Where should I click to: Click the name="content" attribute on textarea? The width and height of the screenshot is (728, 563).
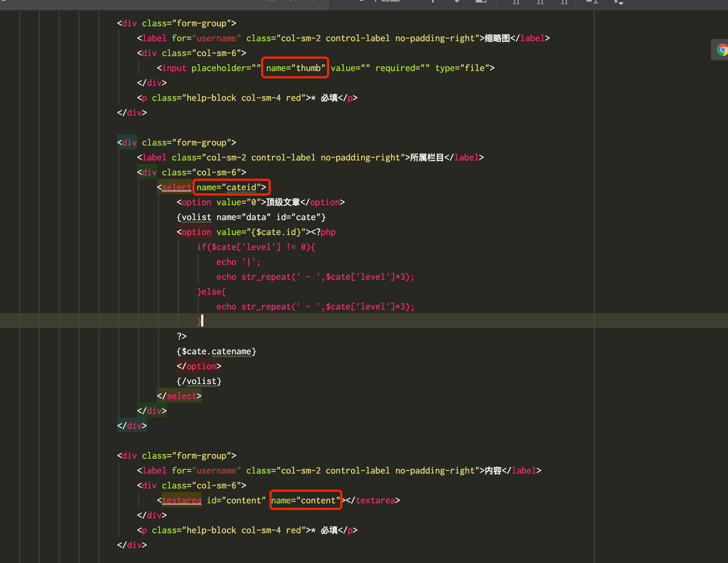305,500
